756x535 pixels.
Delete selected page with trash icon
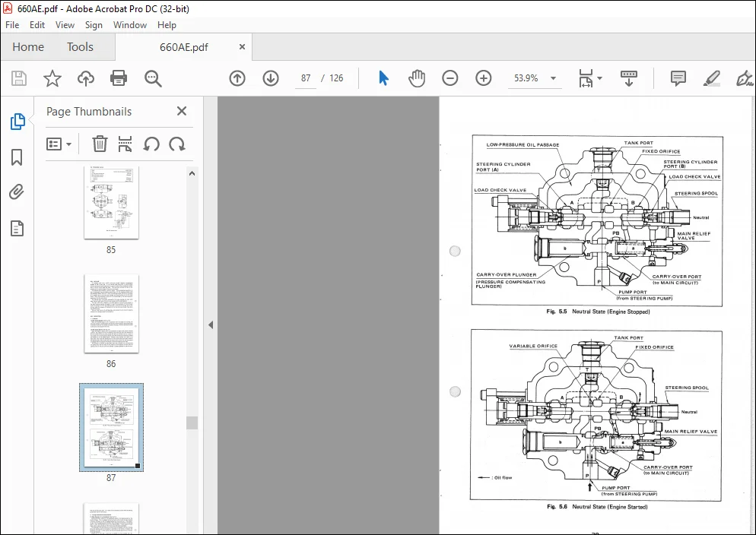tap(100, 144)
